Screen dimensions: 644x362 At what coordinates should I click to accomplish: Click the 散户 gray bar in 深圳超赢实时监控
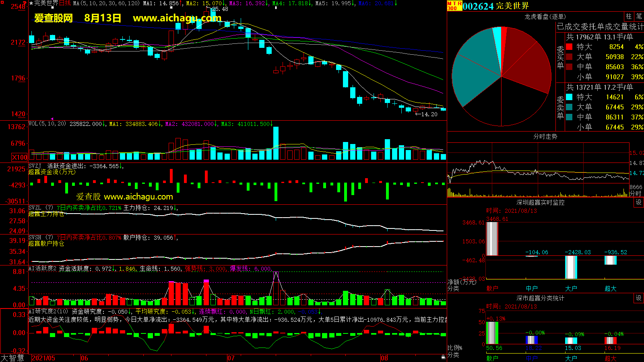(x=492, y=239)
